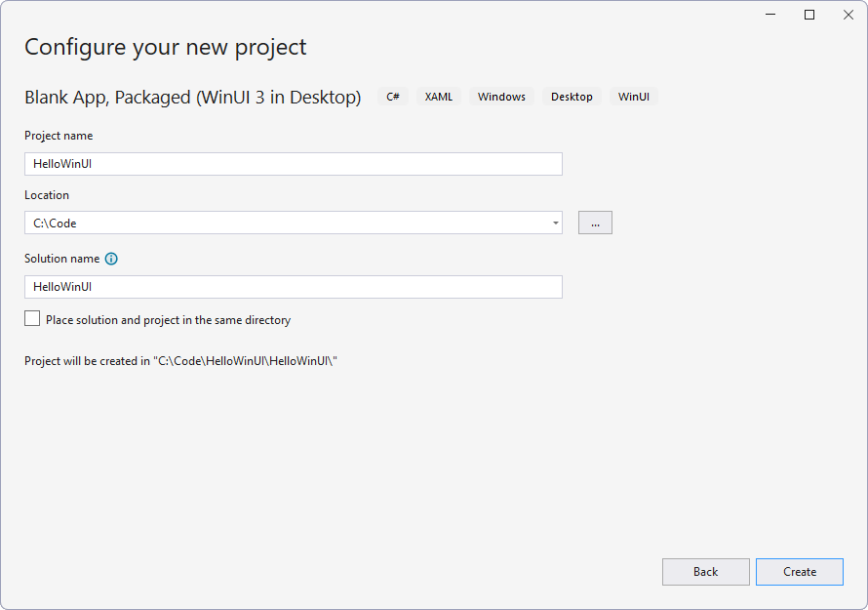Screen dimensions: 868x610
Task: Click inside the Project name field
Action: pyautogui.click(x=293, y=163)
